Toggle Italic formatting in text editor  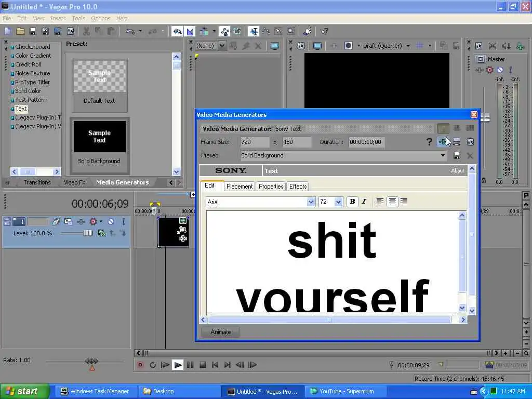364,202
